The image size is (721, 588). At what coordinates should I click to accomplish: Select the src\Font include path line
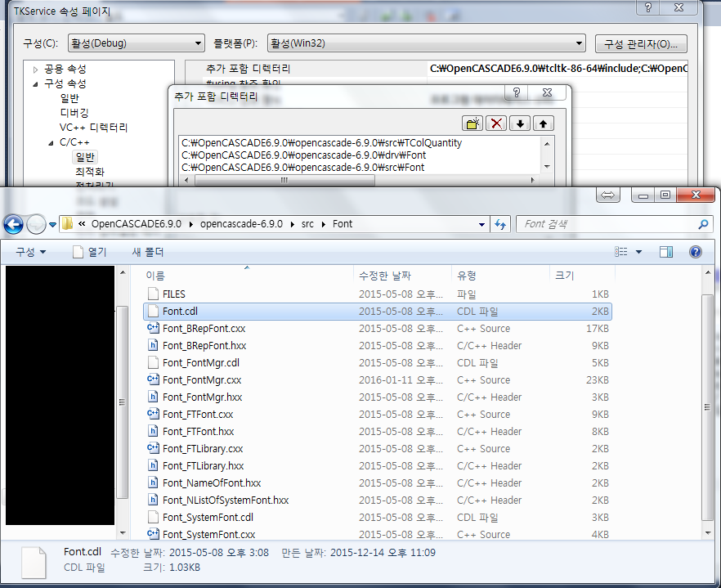click(x=302, y=167)
